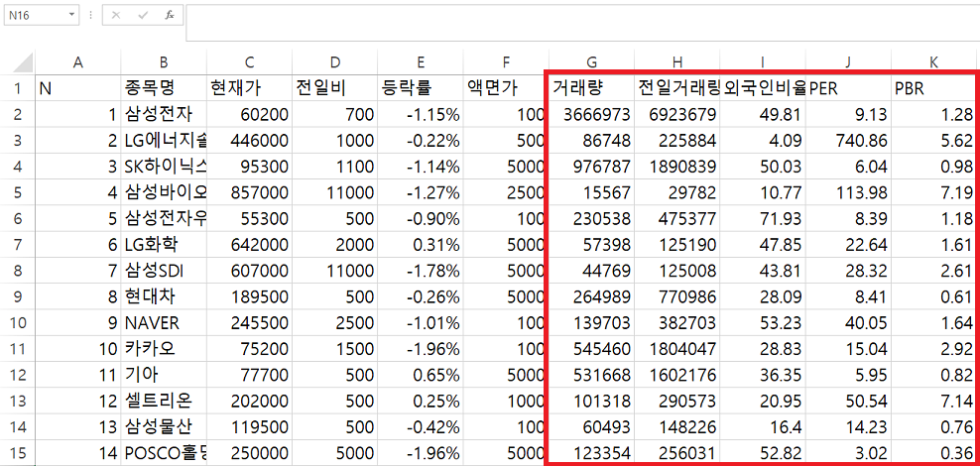
Task: Click inside the formula bar input area
Action: coord(582,23)
